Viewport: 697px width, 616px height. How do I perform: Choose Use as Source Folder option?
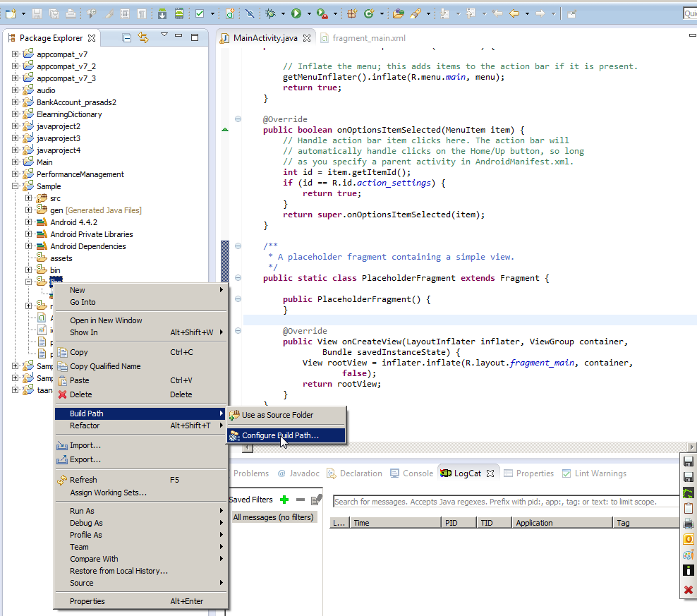[277, 415]
